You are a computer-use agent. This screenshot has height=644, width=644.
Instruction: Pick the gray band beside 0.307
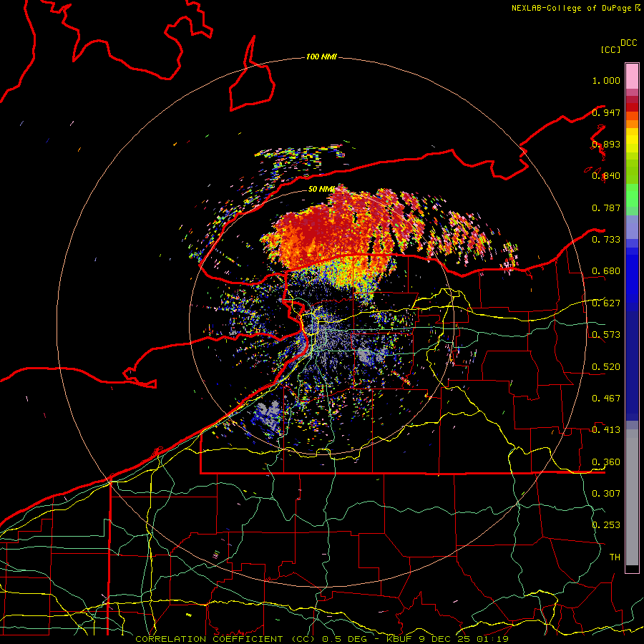[632, 497]
